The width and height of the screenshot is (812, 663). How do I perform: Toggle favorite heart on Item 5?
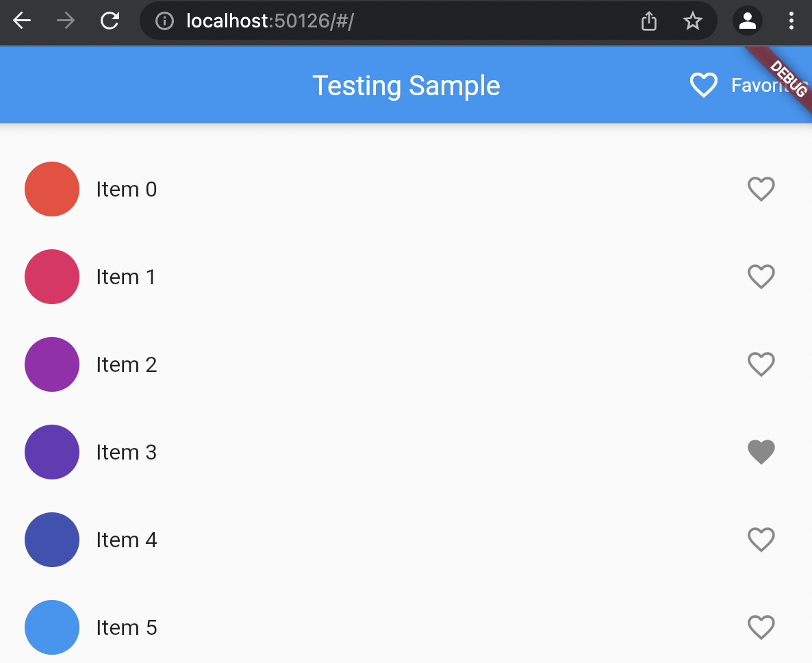point(761,627)
